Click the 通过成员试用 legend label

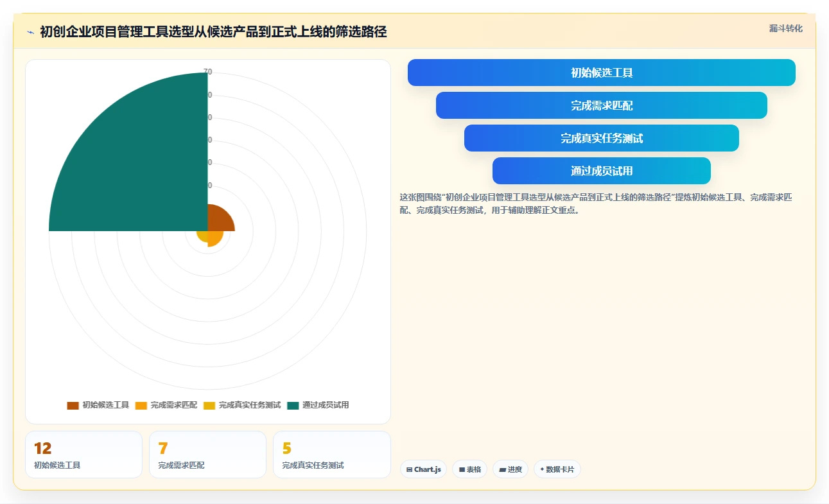click(326, 405)
